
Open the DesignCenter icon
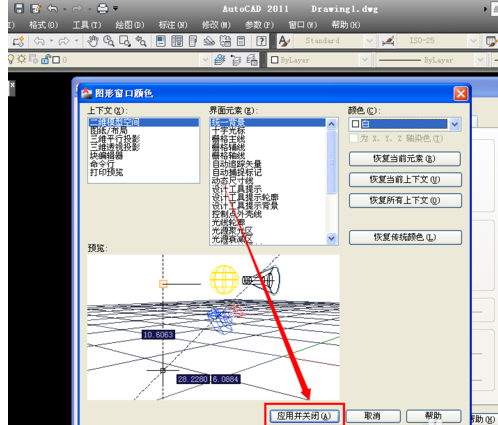[177, 41]
